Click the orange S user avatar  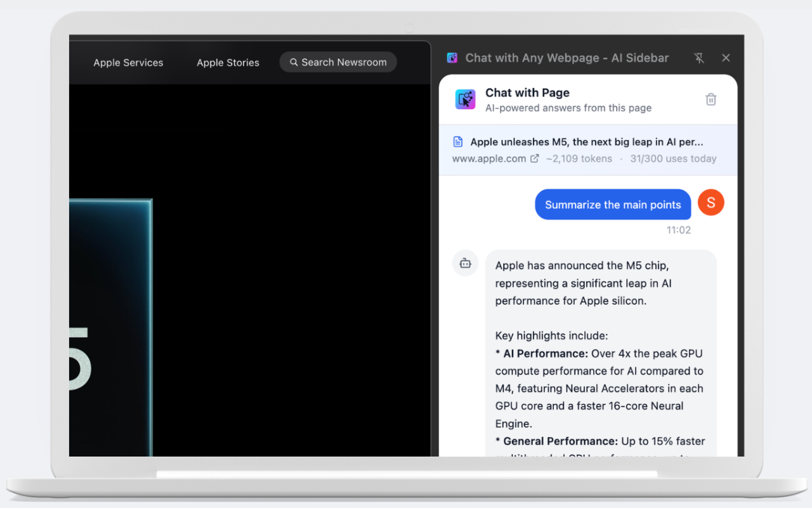[710, 202]
